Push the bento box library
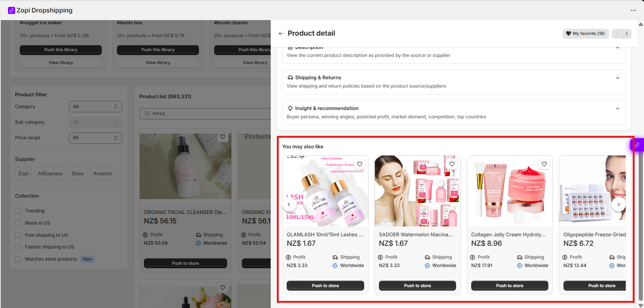 click(x=158, y=50)
